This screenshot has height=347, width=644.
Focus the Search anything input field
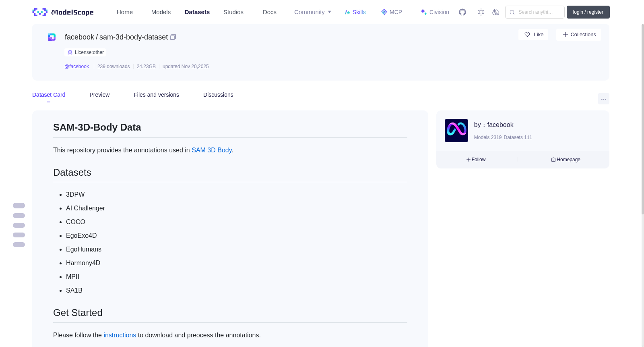click(535, 12)
